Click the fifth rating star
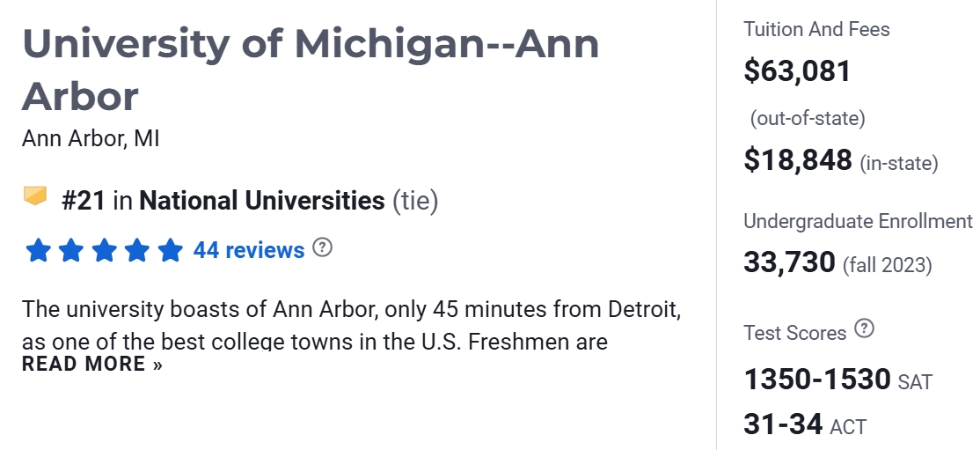The width and height of the screenshot is (980, 450). pos(170,251)
